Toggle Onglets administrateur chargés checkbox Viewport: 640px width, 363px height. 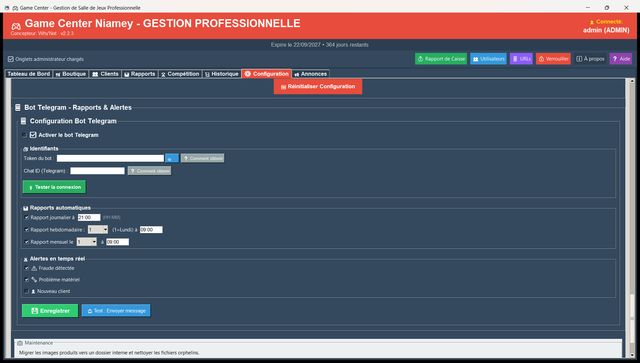pyautogui.click(x=11, y=59)
